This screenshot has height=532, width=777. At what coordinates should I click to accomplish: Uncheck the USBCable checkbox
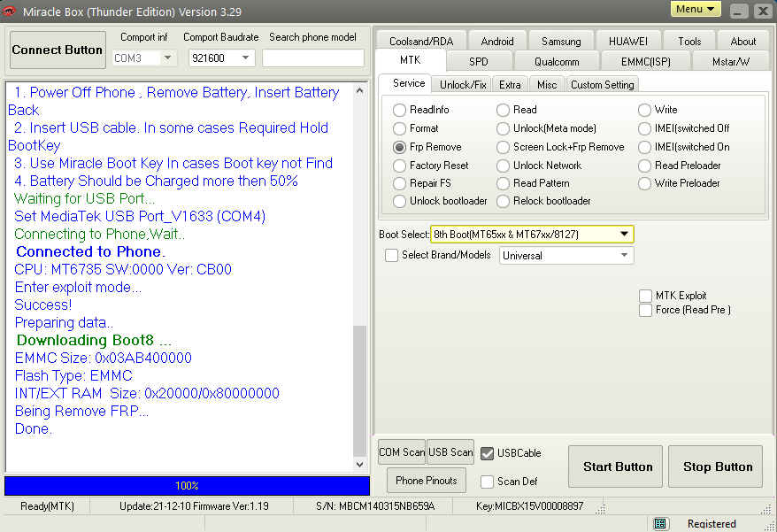(487, 453)
